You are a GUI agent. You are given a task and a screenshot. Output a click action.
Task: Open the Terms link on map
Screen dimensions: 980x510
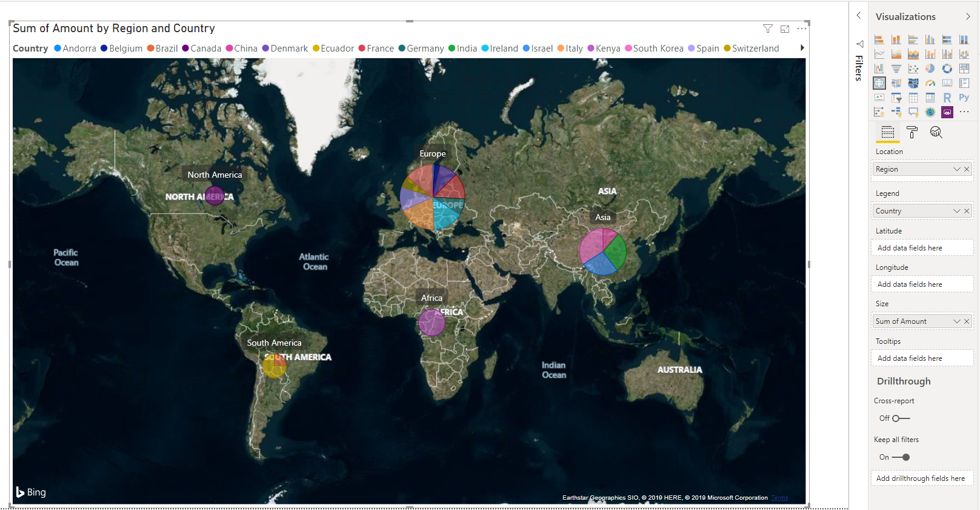tap(780, 498)
